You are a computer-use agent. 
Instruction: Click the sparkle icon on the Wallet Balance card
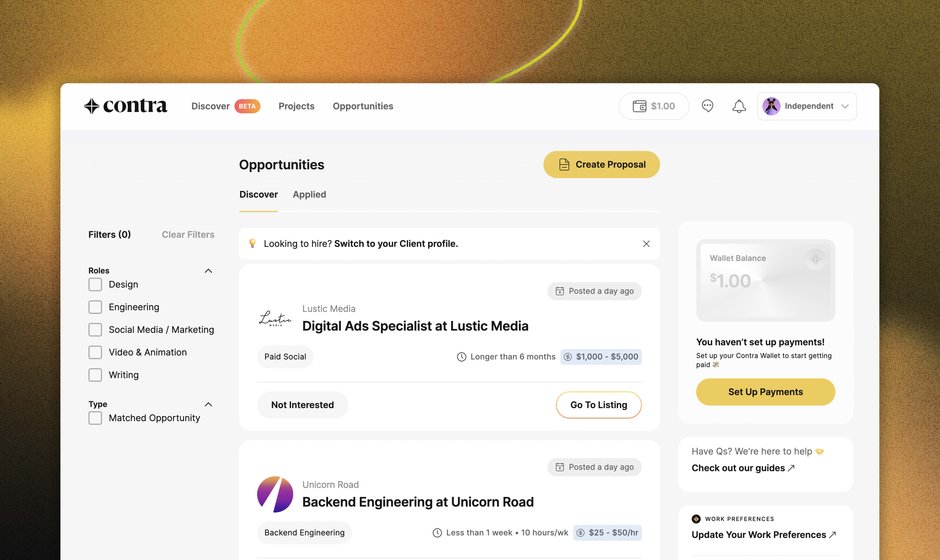coord(815,259)
